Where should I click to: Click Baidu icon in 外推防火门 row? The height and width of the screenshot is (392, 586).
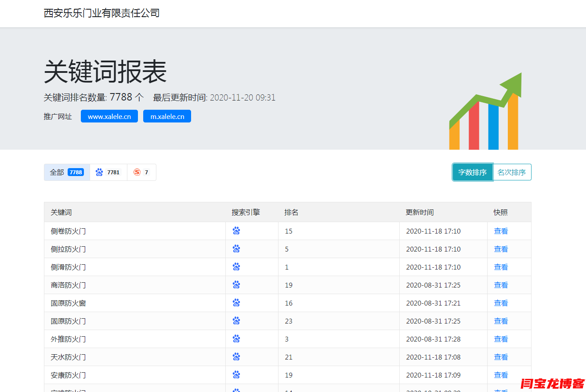[236, 339]
